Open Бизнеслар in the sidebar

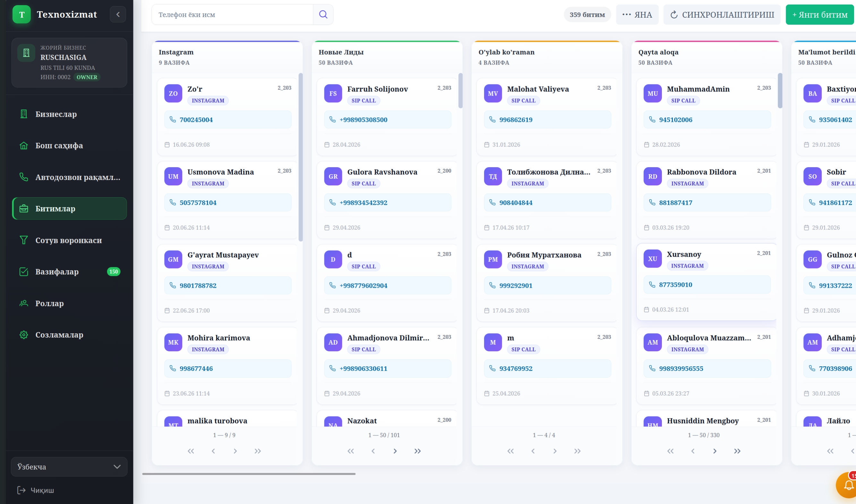point(69,114)
